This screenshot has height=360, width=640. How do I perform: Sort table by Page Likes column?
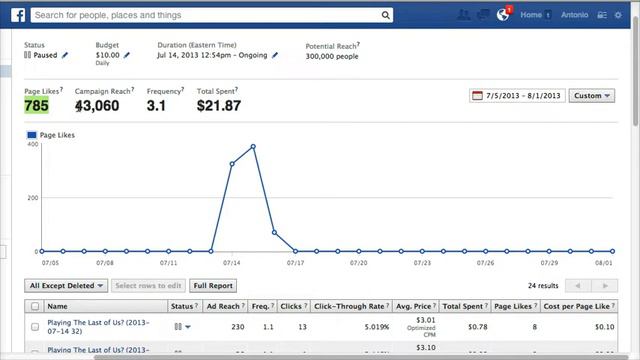pyautogui.click(x=516, y=306)
